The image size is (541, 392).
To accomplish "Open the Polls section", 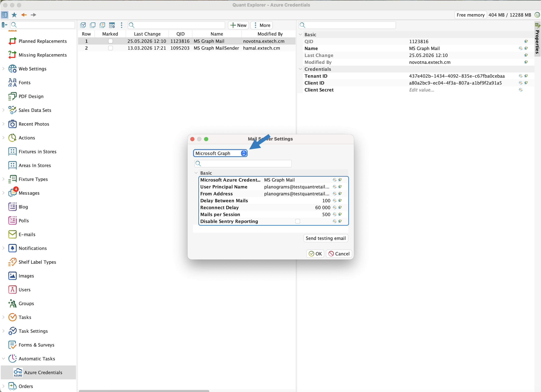I will (x=24, y=221).
